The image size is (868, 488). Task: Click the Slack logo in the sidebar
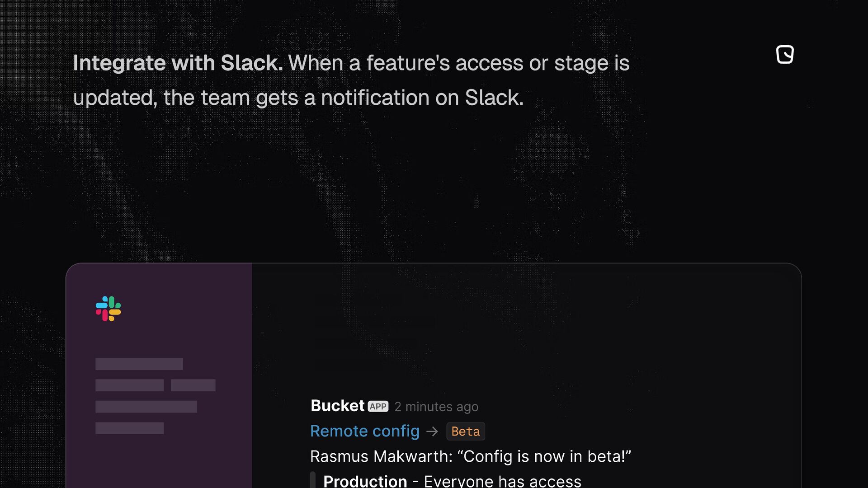108,309
